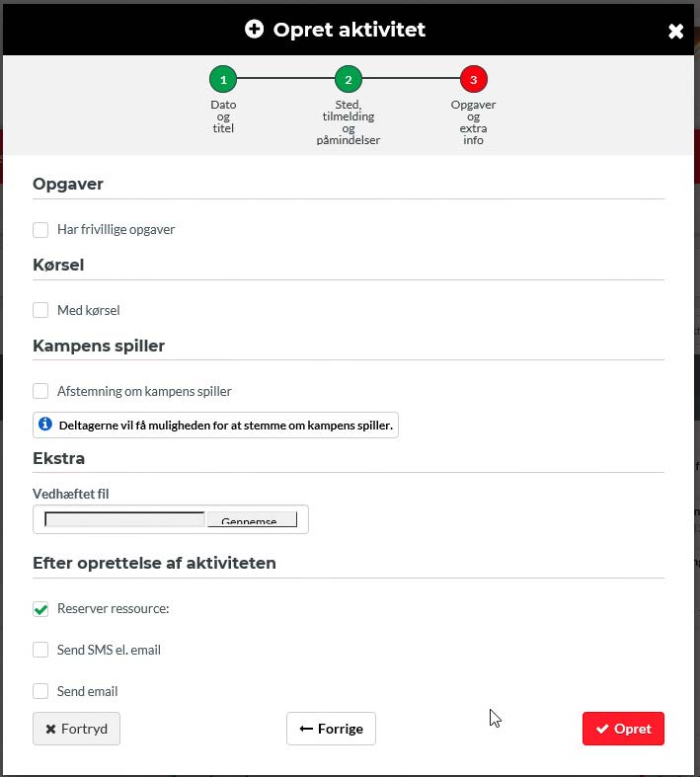Click the Vedhæftet fil label
The height and width of the screenshot is (777, 700).
(x=71, y=494)
